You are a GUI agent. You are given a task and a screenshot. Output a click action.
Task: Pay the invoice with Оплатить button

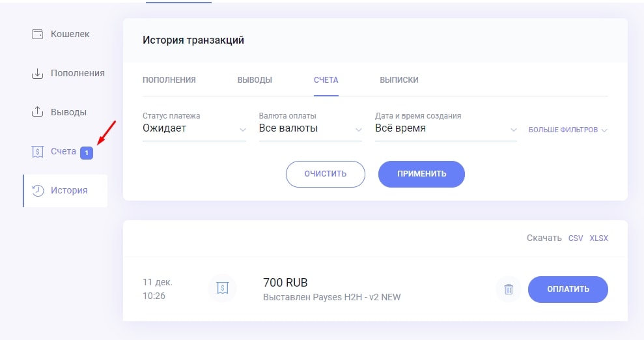(568, 289)
